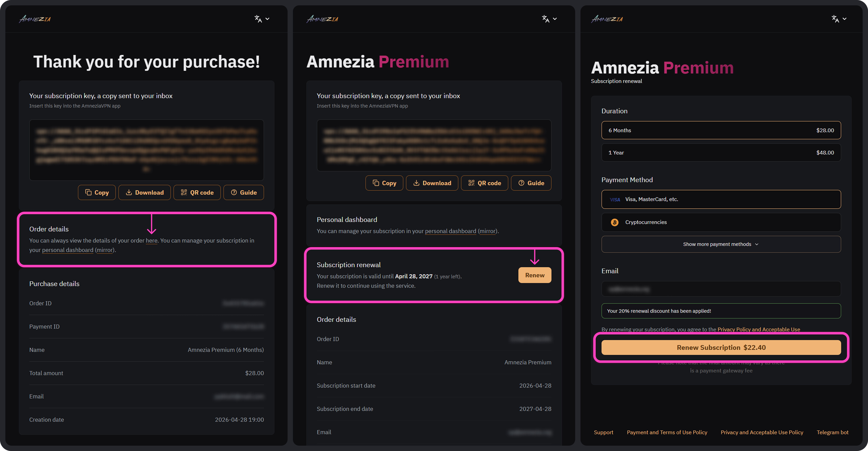Open language selector in the left panel
Screen dimensions: 868x451
point(262,19)
